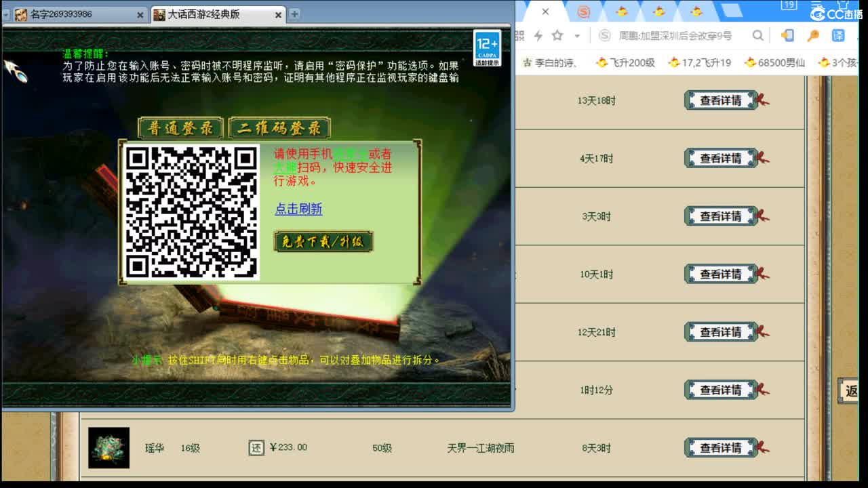Click the ¥233.00 price

288,447
